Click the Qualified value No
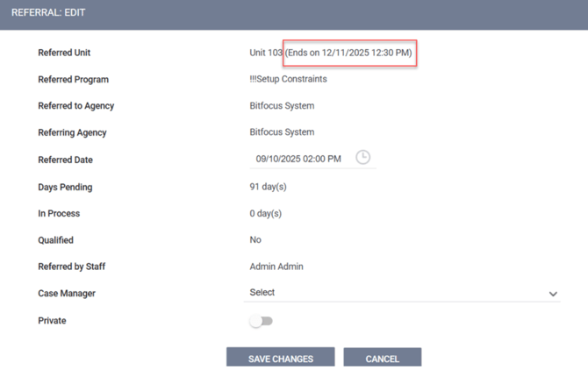588x377 pixels. [255, 239]
